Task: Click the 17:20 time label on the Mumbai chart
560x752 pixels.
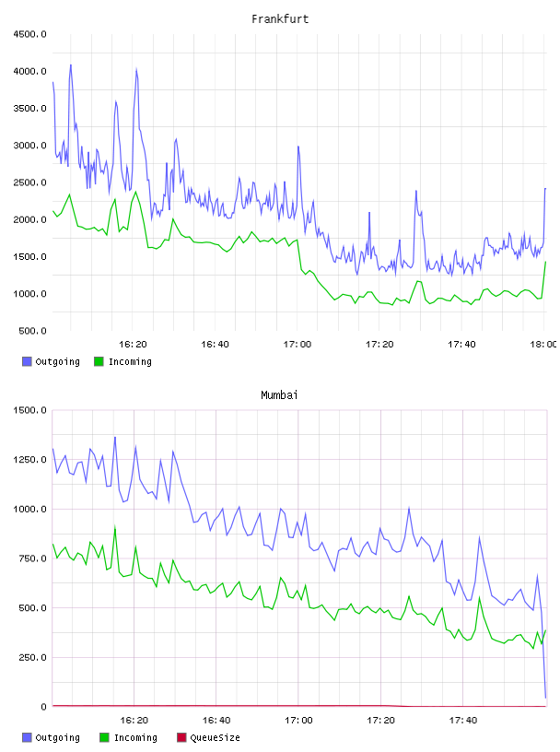Action: [380, 721]
